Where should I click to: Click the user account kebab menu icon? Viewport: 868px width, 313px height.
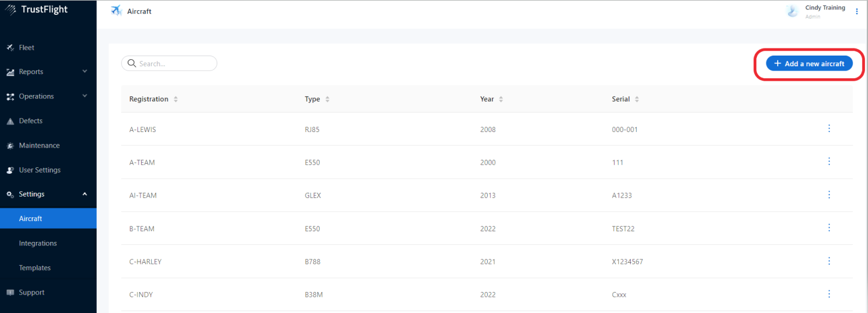click(x=857, y=11)
